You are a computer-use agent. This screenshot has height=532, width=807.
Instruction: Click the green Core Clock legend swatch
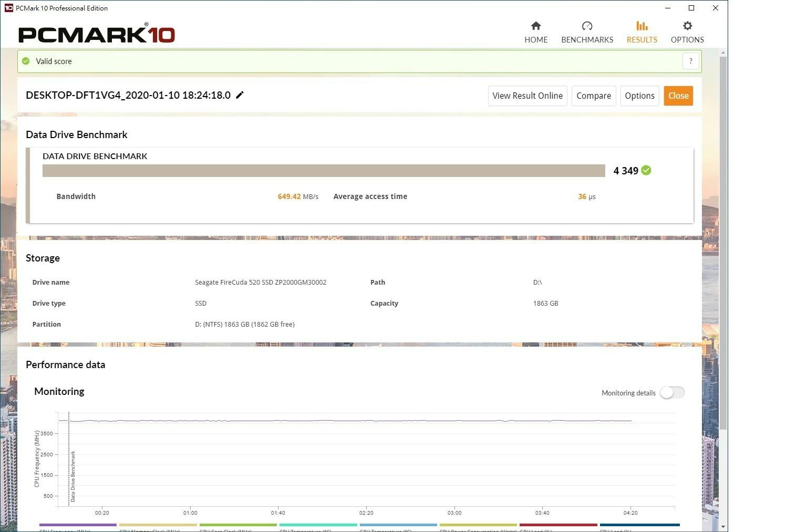238,525
